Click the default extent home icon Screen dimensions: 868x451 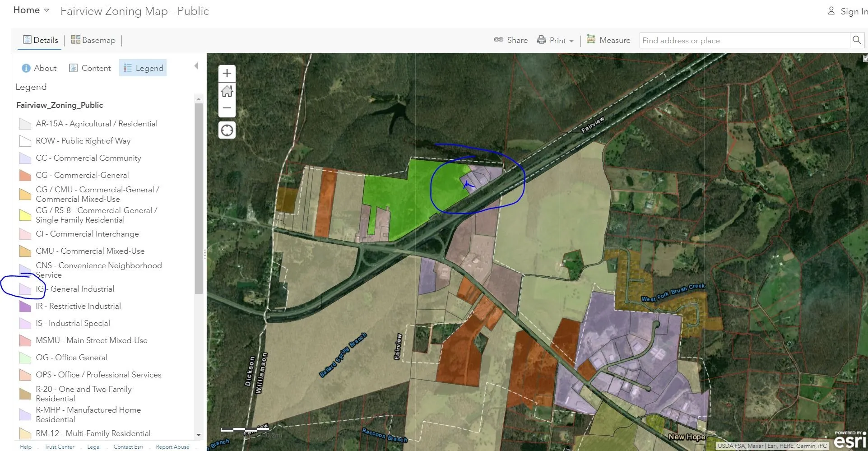pyautogui.click(x=227, y=91)
